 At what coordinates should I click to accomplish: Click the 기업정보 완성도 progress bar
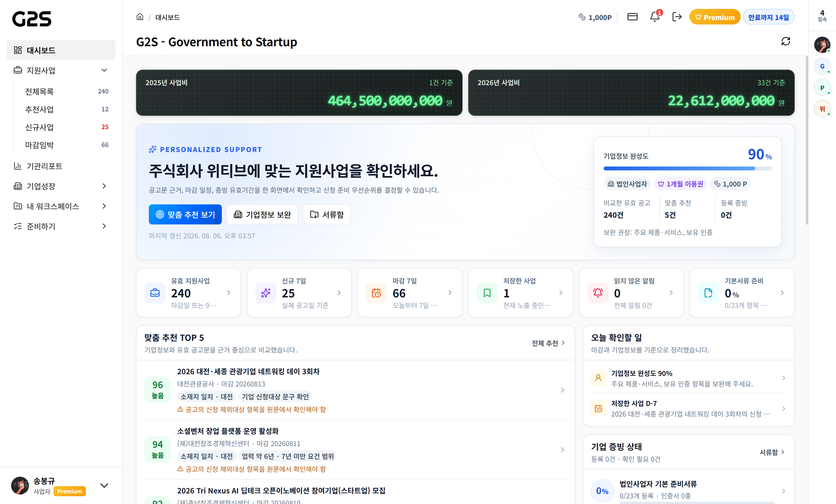tap(687, 168)
